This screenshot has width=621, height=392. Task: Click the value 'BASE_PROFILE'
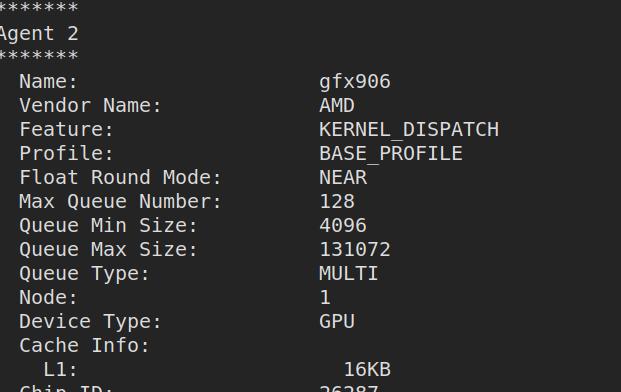[x=391, y=154]
